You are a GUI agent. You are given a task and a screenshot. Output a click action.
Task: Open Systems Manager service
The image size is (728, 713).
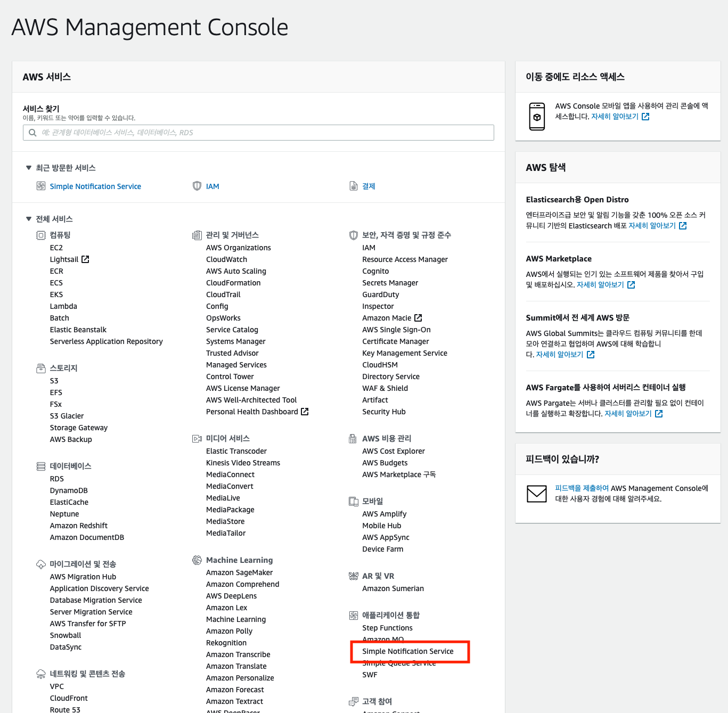235,341
